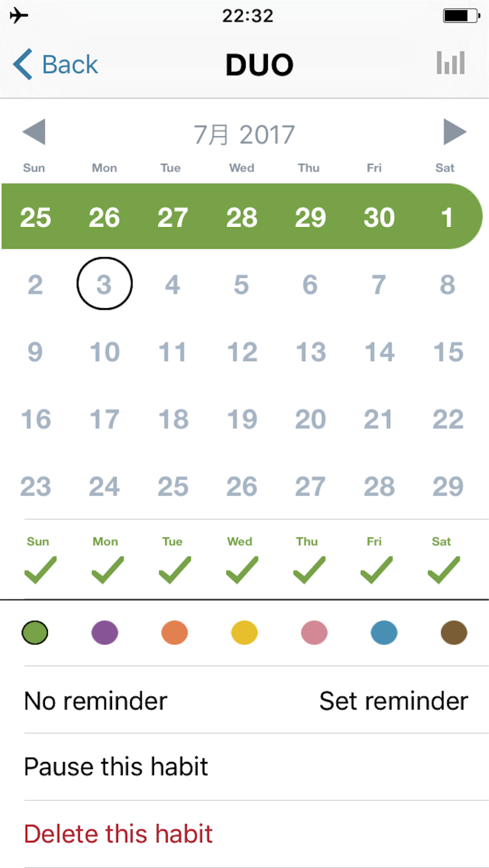Go to previous month with left arrow
The image size is (489, 868).
tap(34, 132)
